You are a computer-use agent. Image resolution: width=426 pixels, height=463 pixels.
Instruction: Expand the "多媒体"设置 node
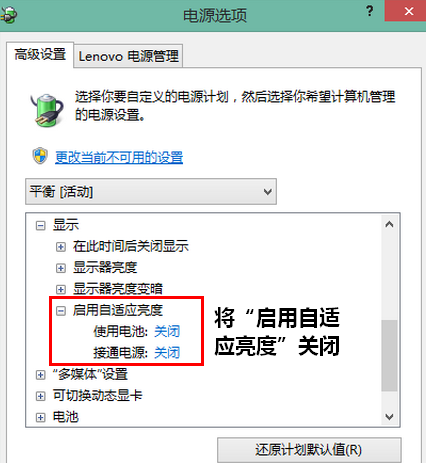coord(40,375)
